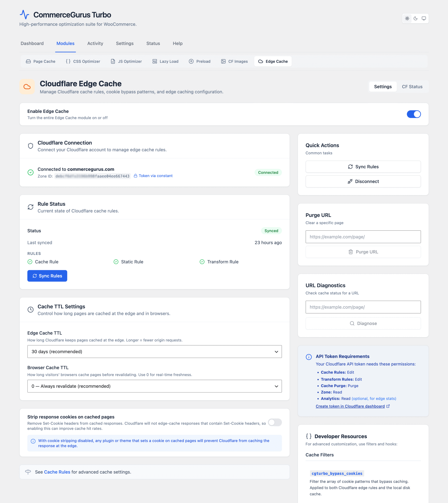
Task: Click the Purge URL input field
Action: point(363,237)
